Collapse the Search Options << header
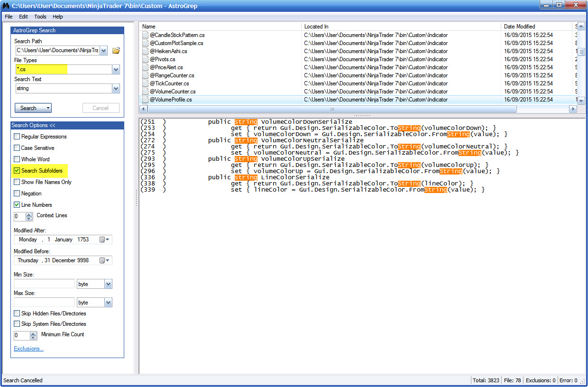Image resolution: width=588 pixels, height=387 pixels. pyautogui.click(x=67, y=125)
